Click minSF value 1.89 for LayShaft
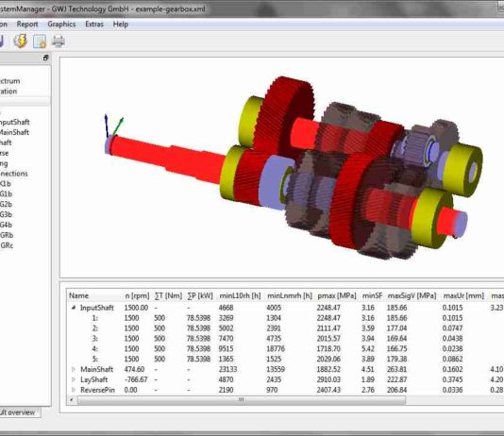Image resolution: width=504 pixels, height=436 pixels. (368, 379)
